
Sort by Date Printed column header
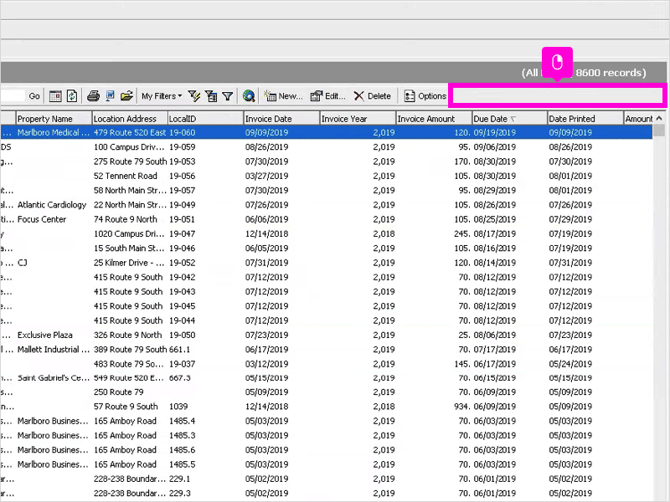click(585, 118)
